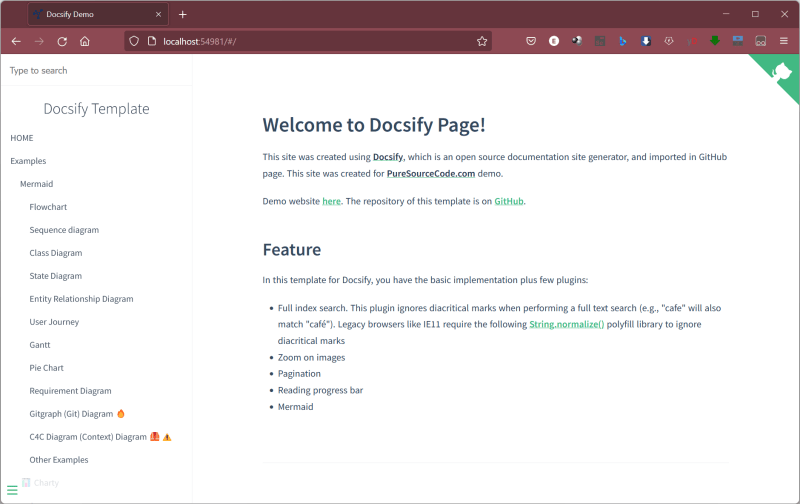800x504 pixels.
Task: Click the 'Zoom on images' bullet text
Action: 311,358
